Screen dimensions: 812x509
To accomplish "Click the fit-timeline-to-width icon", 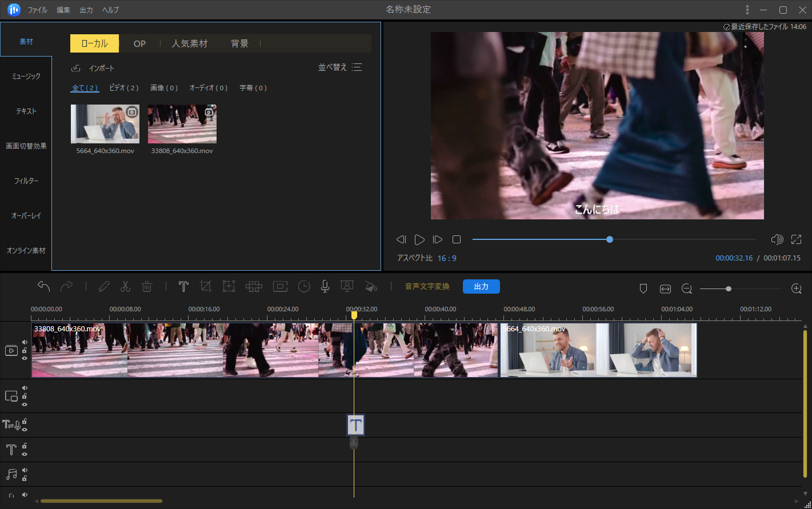I will click(665, 289).
